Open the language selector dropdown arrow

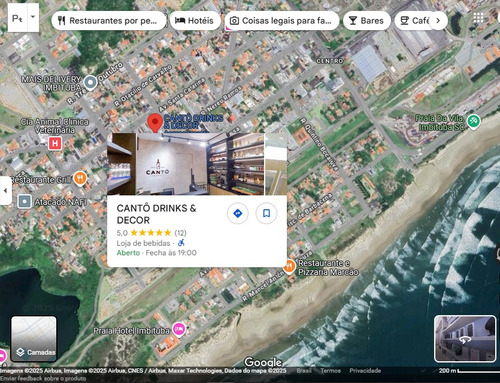(x=33, y=17)
